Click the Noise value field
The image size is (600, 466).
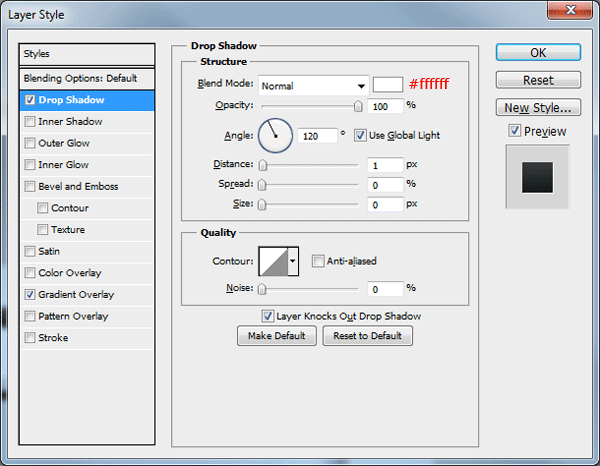[x=385, y=289]
